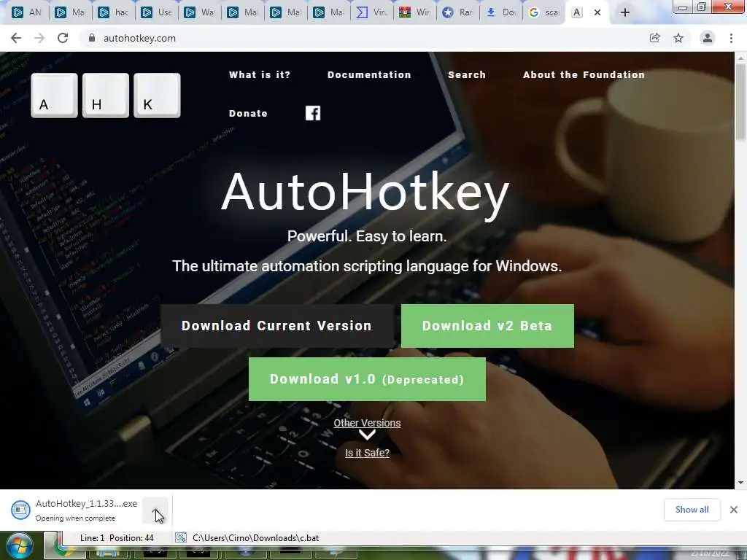Screen dimensions: 747x560
Task: Switch to the 'Use' browser tab
Action: pos(156,12)
